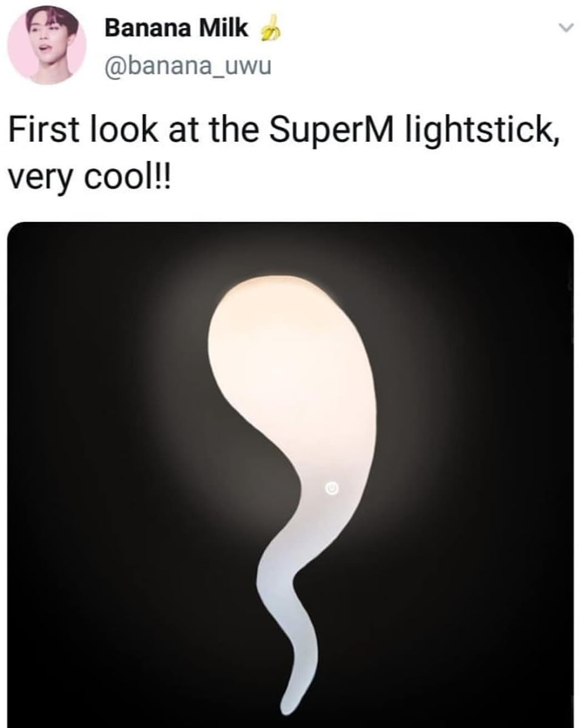
Task: Open the attached lightstick photo
Action: (x=291, y=475)
